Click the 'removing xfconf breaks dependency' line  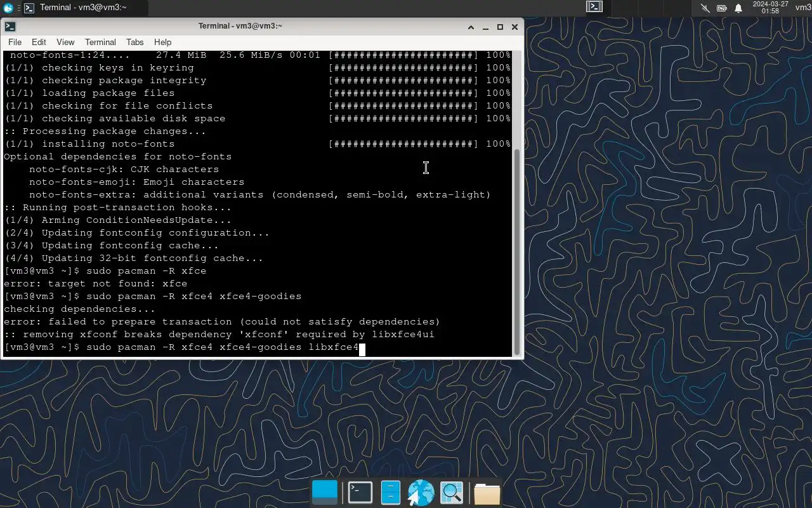pos(219,335)
